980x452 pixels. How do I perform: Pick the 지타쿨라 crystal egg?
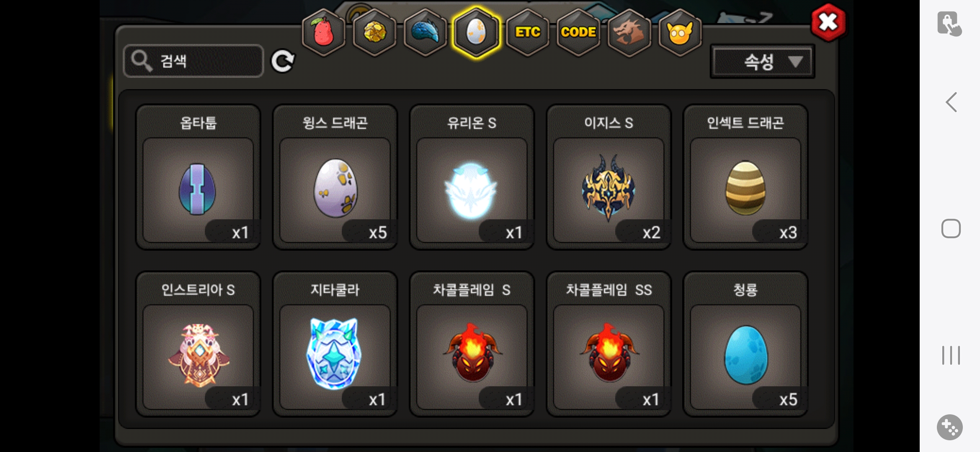coord(335,344)
